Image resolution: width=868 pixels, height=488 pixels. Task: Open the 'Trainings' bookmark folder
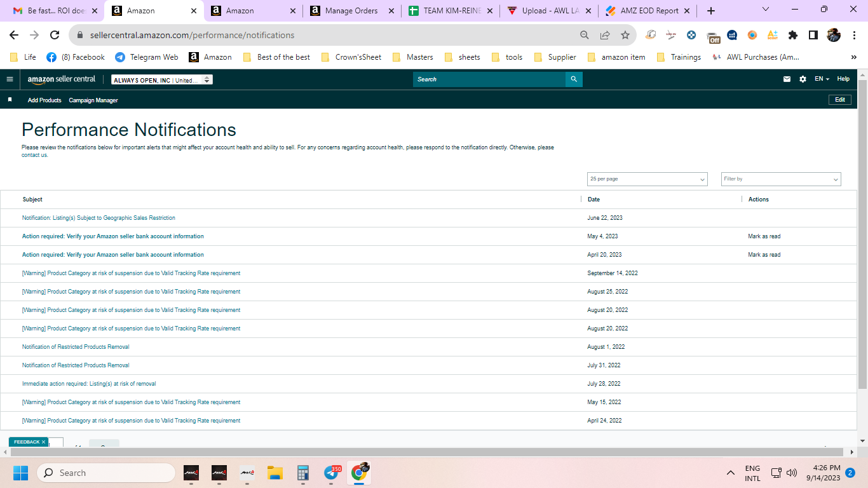[679, 57]
